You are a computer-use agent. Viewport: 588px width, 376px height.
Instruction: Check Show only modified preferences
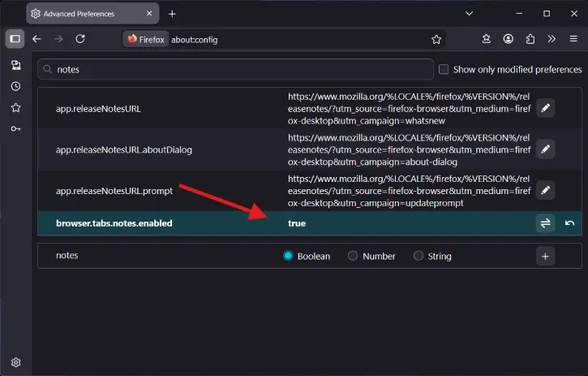pyautogui.click(x=444, y=70)
